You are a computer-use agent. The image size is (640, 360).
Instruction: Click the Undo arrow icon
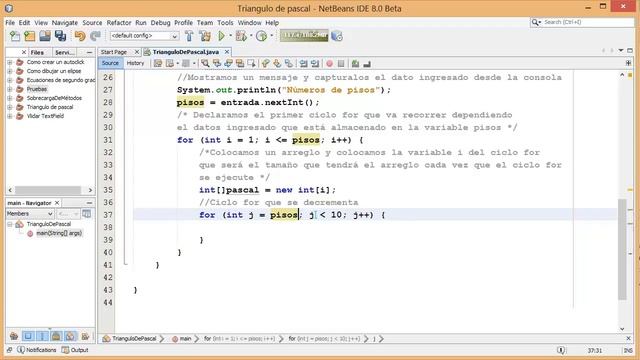point(80,36)
